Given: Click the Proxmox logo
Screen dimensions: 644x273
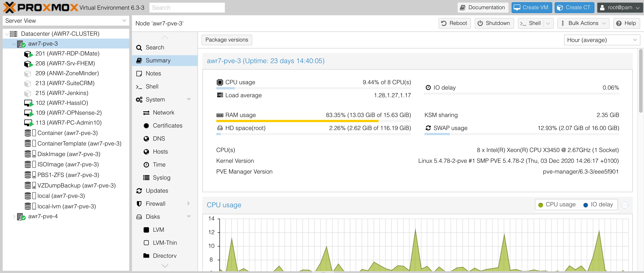Looking at the screenshot, I should point(40,7).
